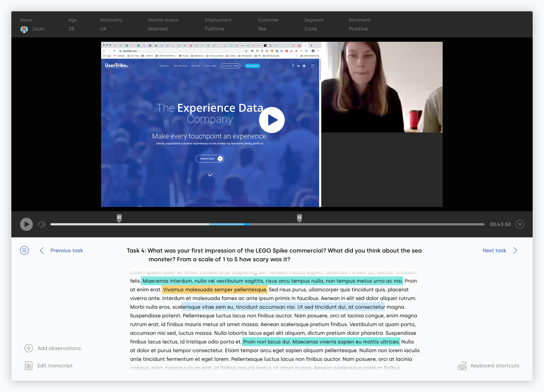
Task: Click hamburger menu on UserTribe site
Action: pyautogui.click(x=313, y=66)
